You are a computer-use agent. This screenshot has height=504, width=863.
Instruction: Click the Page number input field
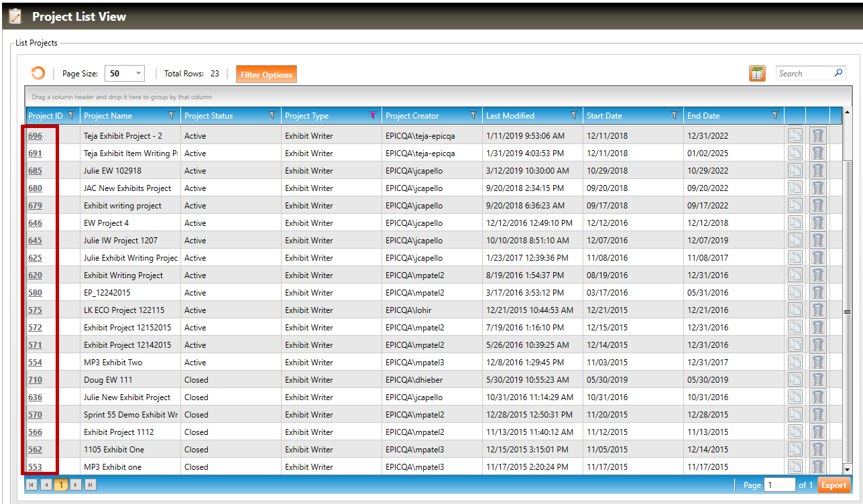pos(779,485)
